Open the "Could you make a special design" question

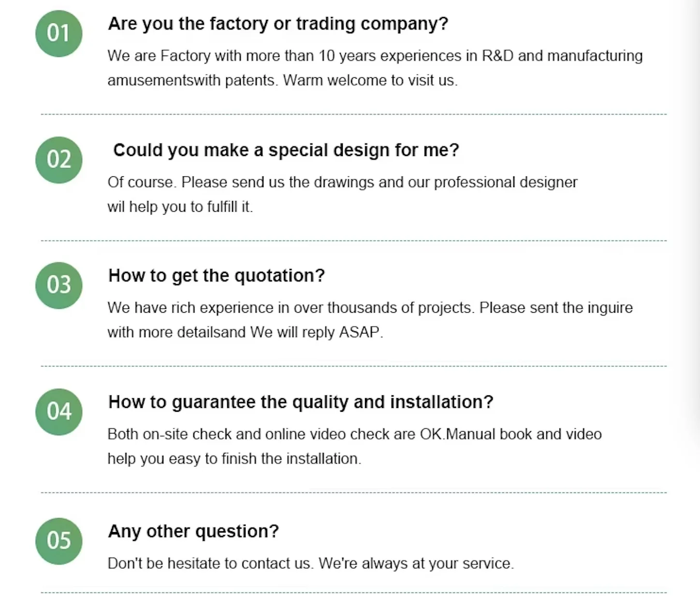click(286, 150)
